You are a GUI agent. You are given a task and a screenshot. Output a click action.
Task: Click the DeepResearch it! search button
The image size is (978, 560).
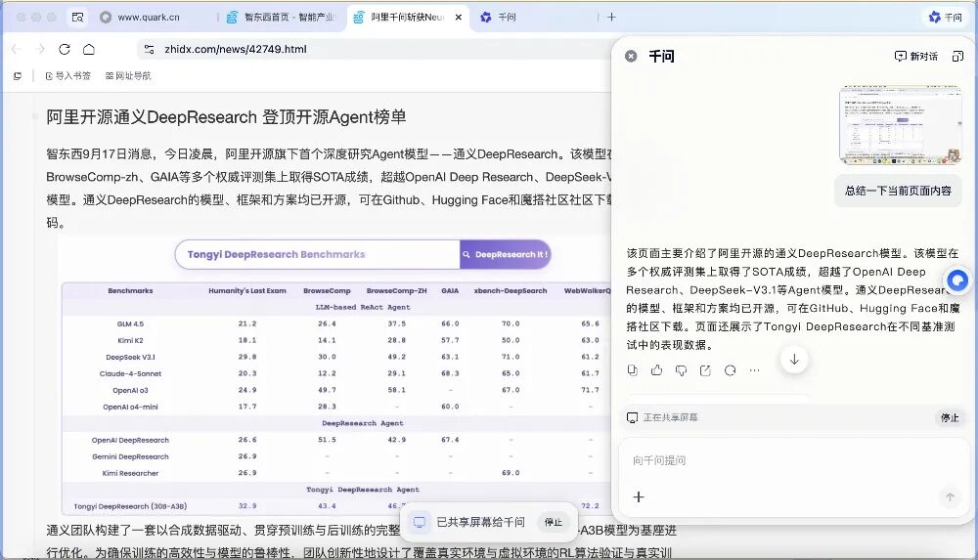[506, 254]
